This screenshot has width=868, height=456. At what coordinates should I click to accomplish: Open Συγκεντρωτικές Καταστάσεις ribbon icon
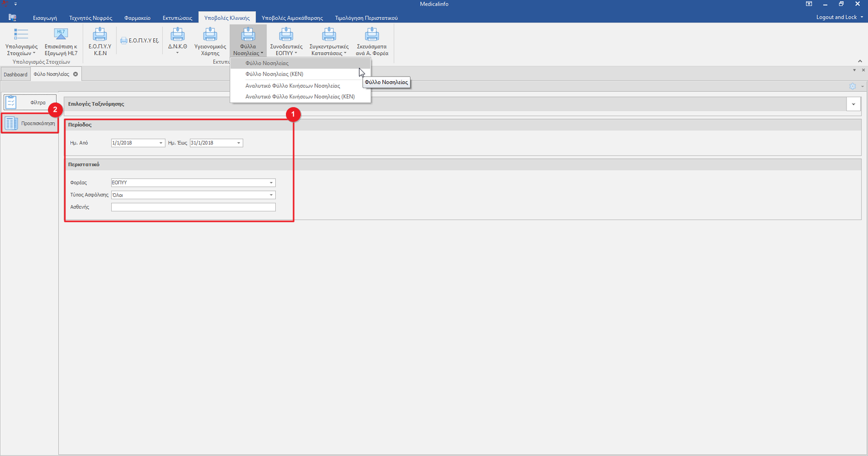click(x=329, y=35)
